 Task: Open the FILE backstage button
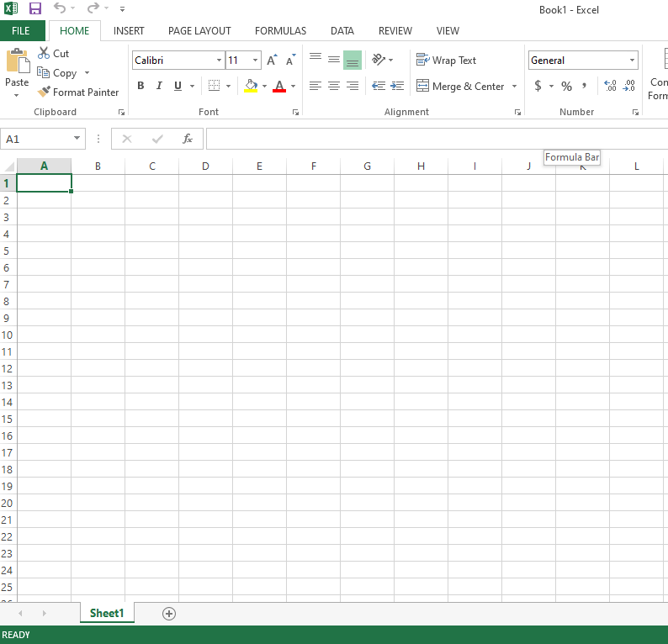[x=21, y=31]
